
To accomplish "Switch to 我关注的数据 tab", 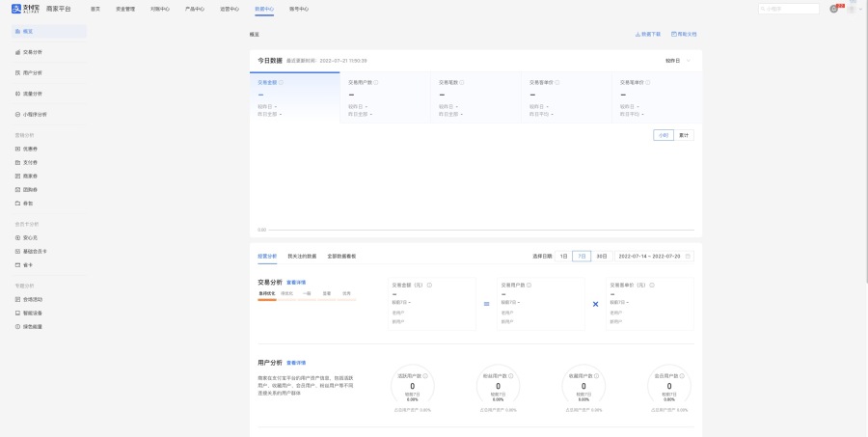I will point(302,257).
